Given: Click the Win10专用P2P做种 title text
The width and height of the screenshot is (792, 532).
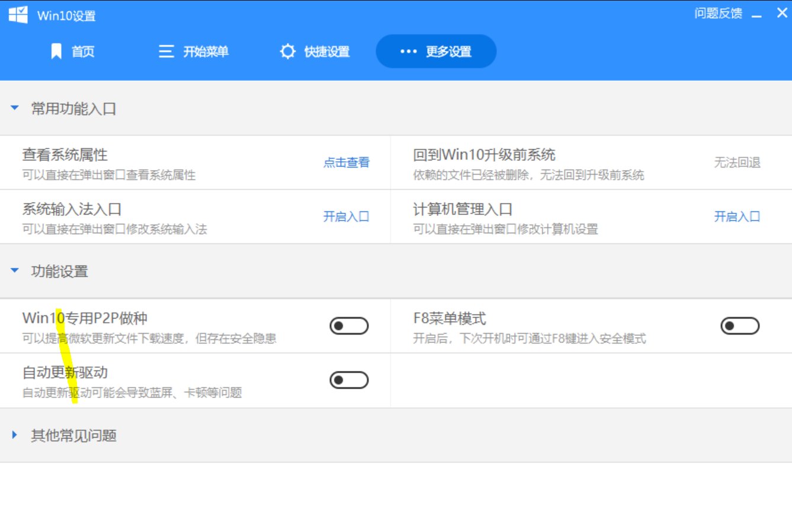Looking at the screenshot, I should [x=85, y=318].
